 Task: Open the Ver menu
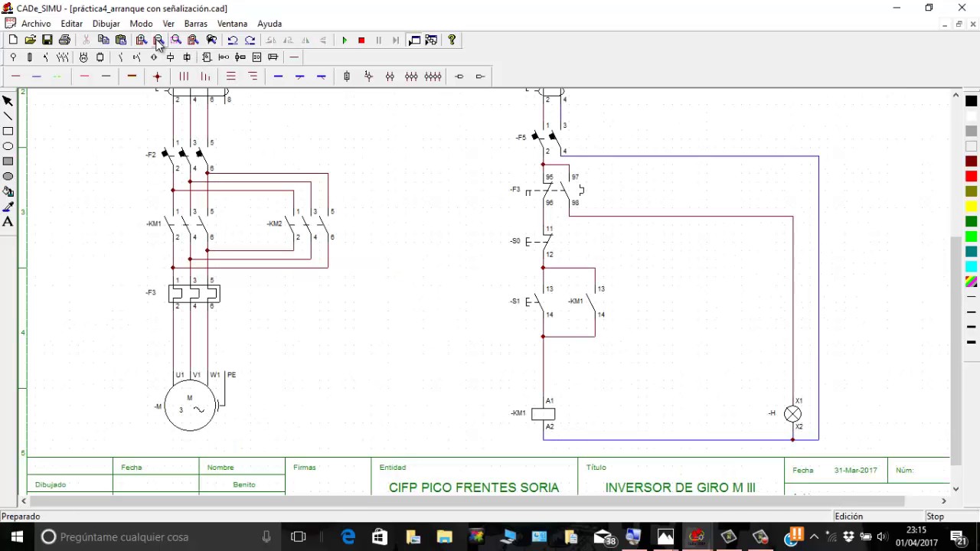click(168, 24)
